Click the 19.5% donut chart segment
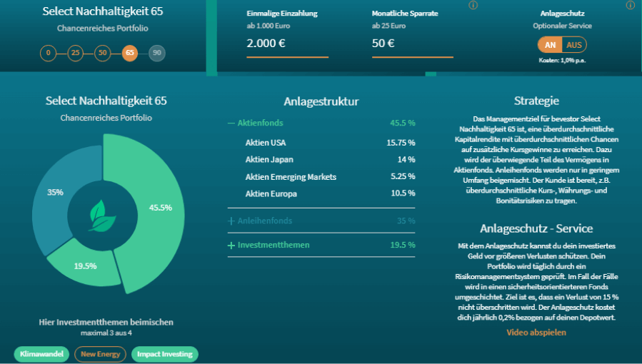This screenshot has width=642, height=364. pos(85,266)
